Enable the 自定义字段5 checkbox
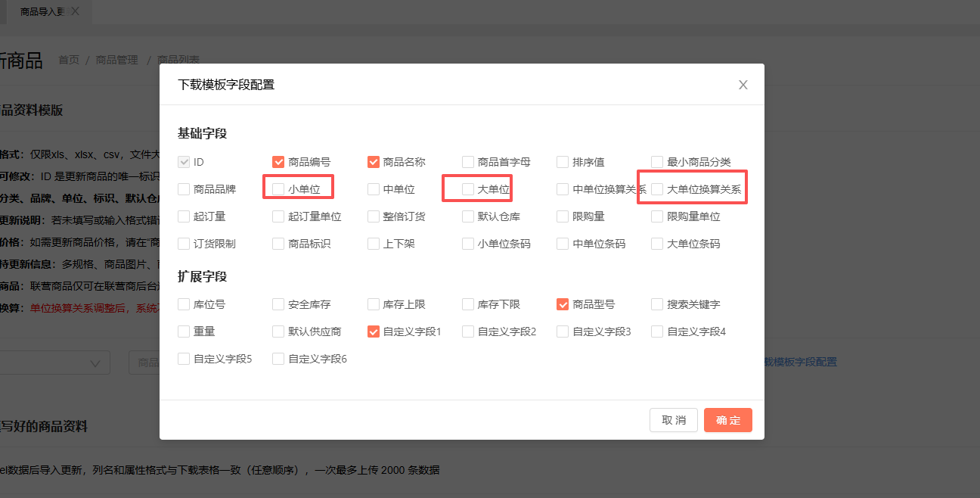Viewport: 980px width, 498px height. tap(184, 359)
